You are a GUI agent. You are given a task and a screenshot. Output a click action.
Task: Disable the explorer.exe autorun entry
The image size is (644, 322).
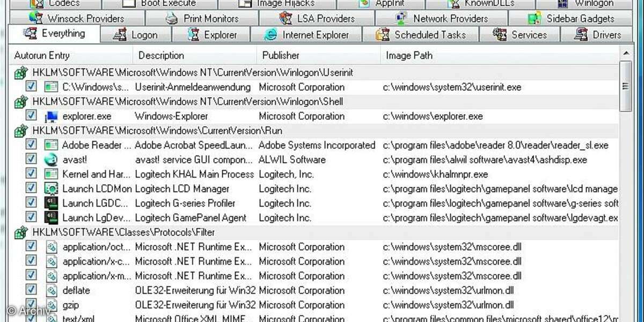tap(31, 116)
